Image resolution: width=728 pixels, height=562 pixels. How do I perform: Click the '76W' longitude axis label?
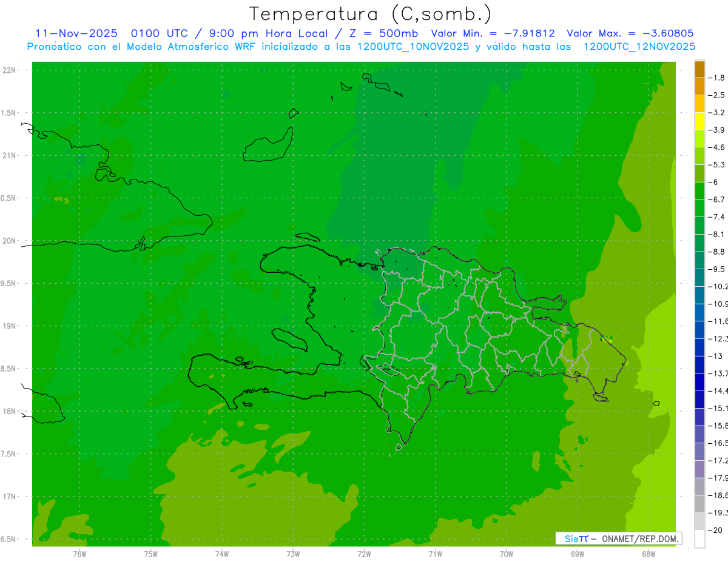[x=79, y=554]
